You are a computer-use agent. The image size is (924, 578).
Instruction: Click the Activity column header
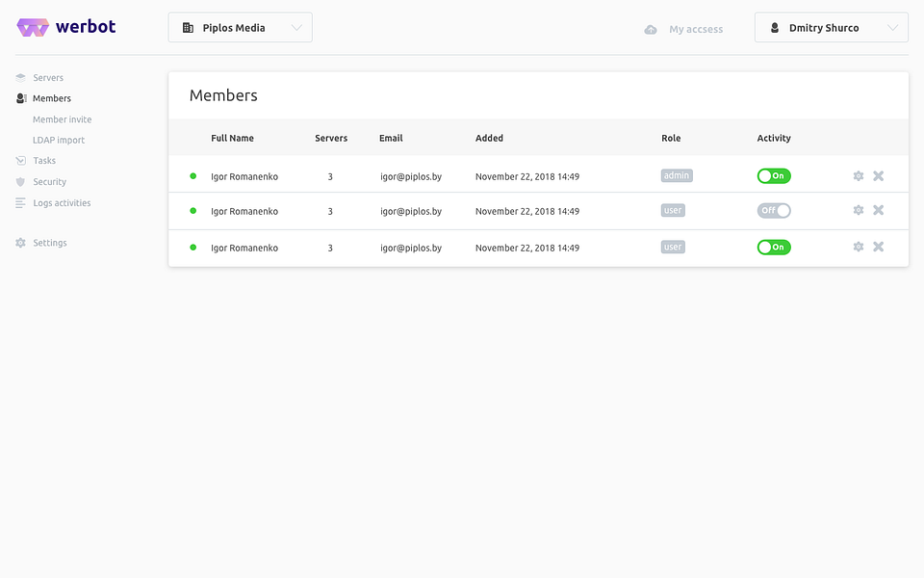pyautogui.click(x=774, y=138)
